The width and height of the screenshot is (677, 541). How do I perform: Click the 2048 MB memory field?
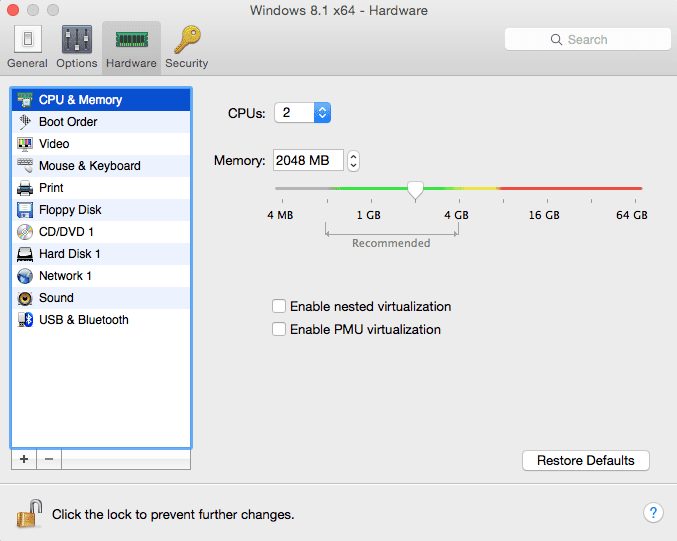click(x=308, y=160)
